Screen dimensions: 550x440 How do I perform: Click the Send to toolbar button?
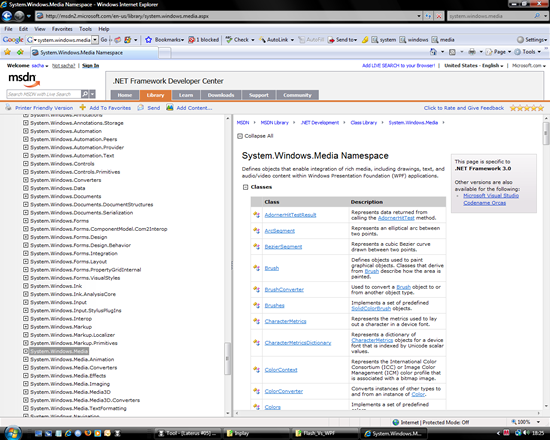point(342,40)
